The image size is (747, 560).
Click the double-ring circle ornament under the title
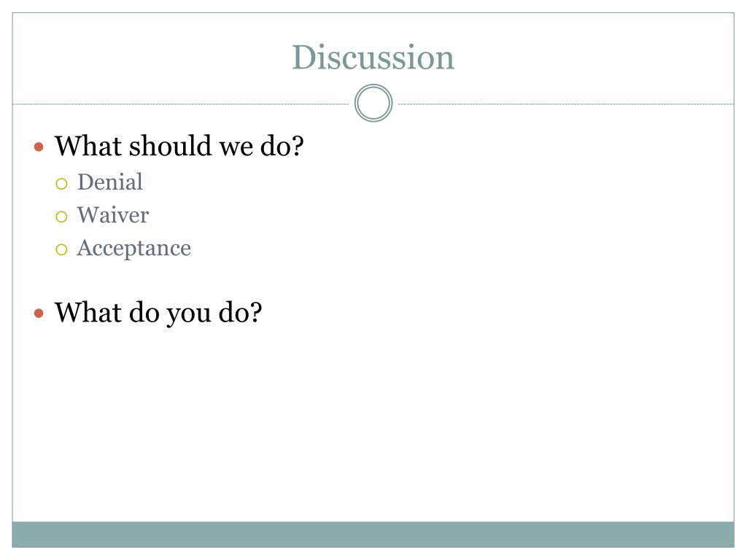pyautogui.click(x=373, y=103)
